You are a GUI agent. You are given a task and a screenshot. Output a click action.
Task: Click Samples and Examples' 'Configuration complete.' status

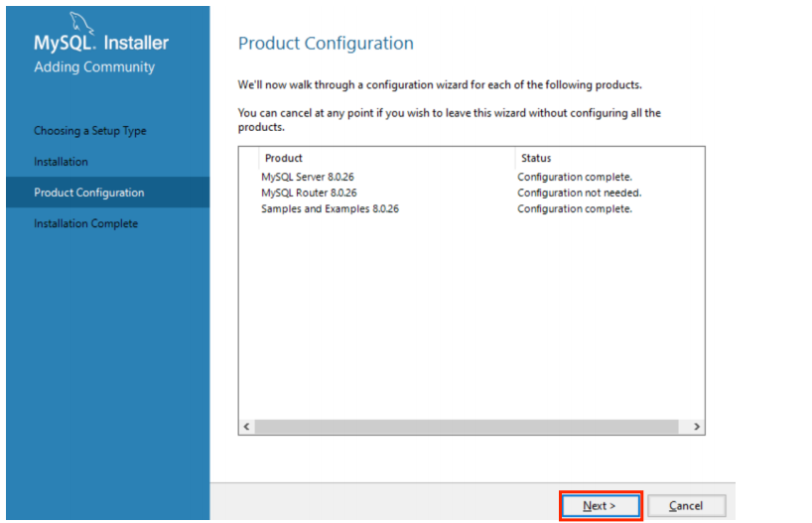[575, 208]
